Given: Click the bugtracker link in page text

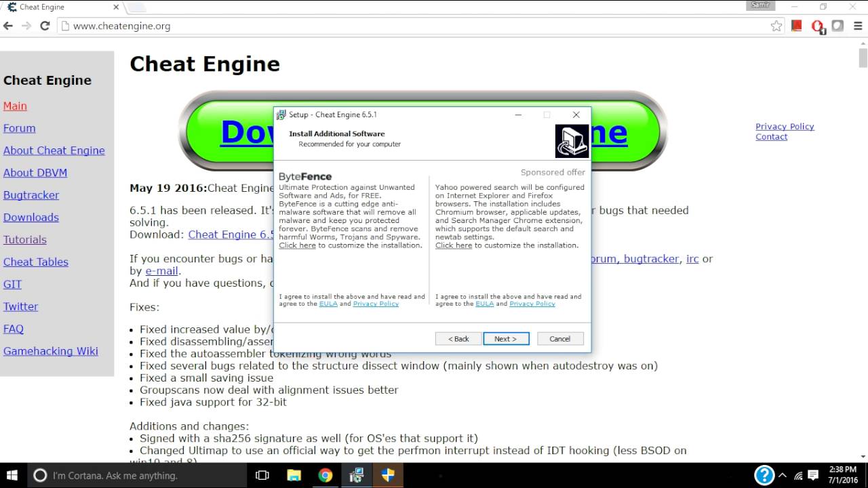Looking at the screenshot, I should (651, 259).
